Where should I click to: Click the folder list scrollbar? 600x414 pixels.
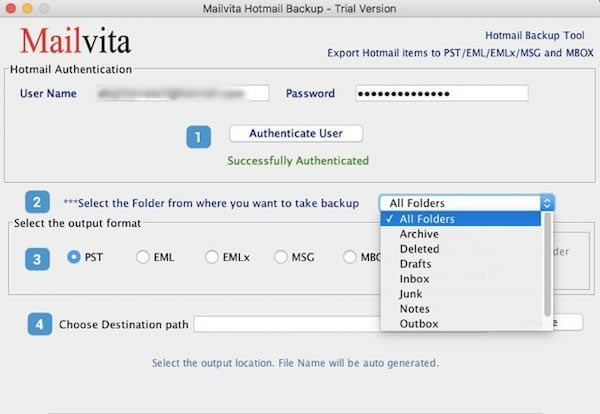pos(547,270)
